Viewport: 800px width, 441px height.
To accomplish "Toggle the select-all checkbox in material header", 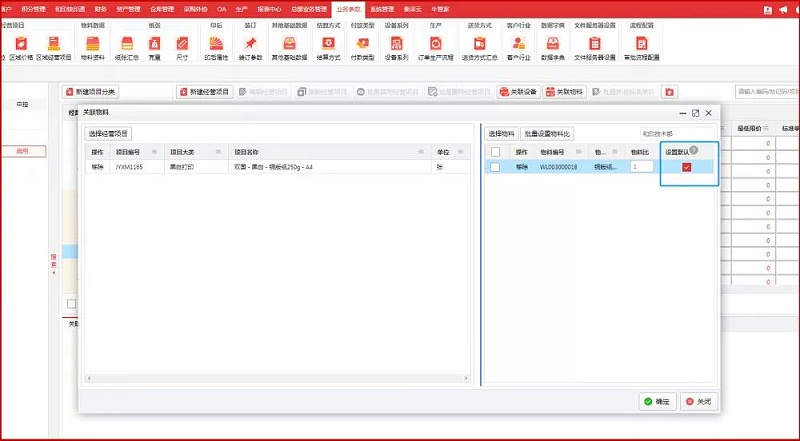I will [495, 151].
